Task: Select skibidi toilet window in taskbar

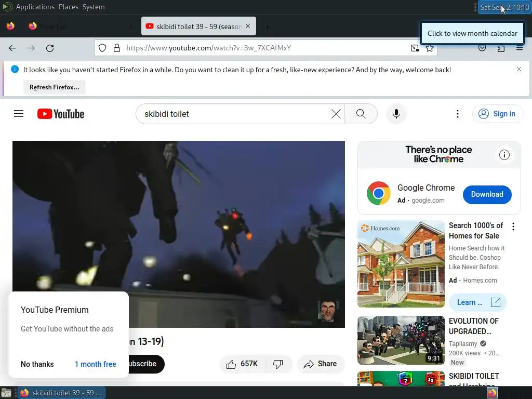Action: point(62,393)
